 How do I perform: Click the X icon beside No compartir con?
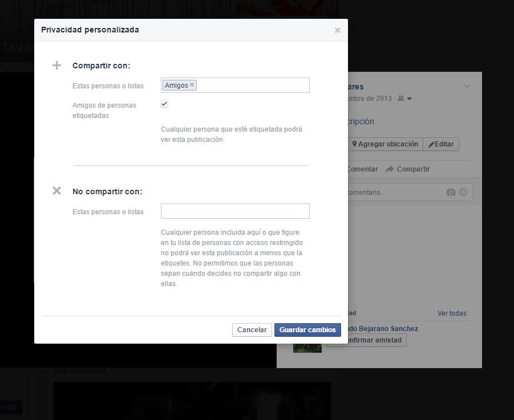click(56, 191)
